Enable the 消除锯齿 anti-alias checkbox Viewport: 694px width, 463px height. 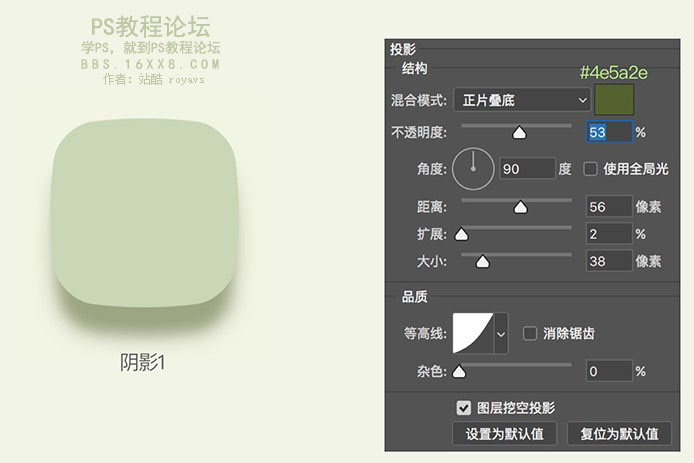pos(530,333)
